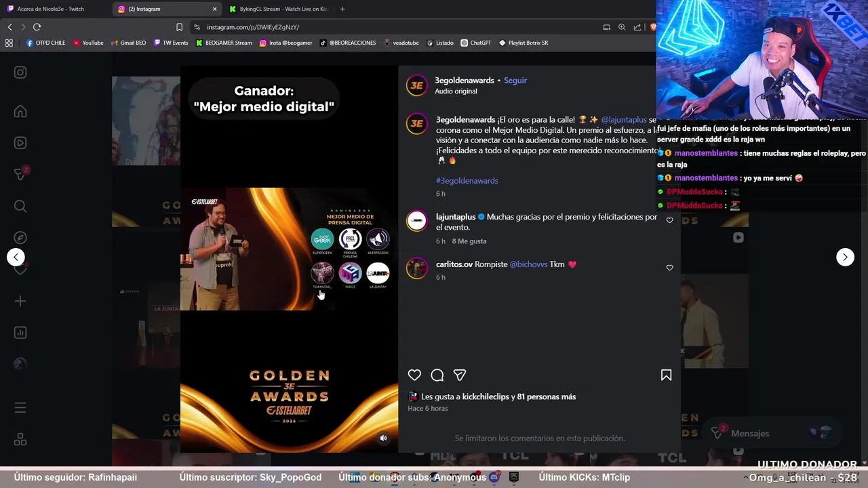
Task: Open browser zoom magnifier icon
Action: click(622, 27)
